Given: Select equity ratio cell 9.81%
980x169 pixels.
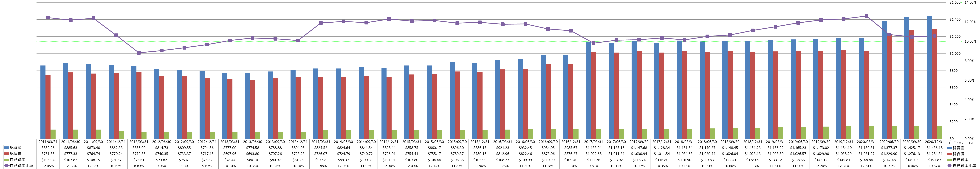Looking at the screenshot, I should tap(593, 166).
